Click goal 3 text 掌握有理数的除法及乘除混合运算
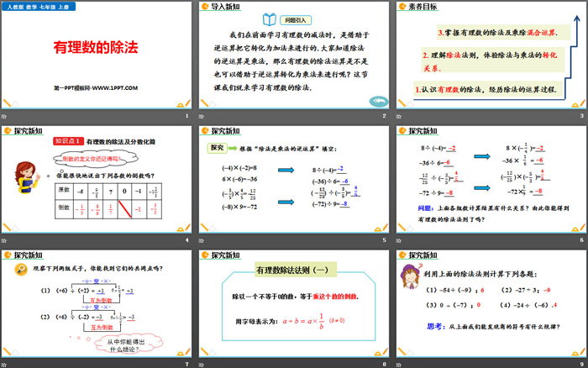 (497, 33)
